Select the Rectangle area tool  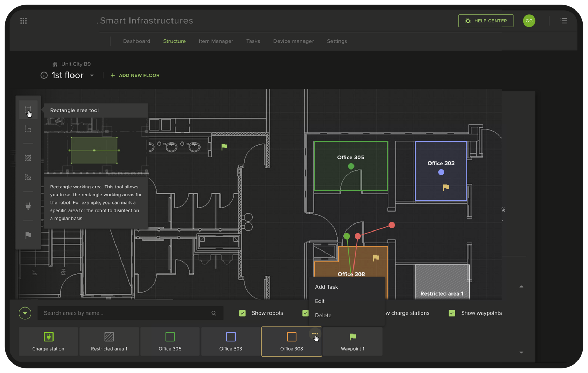(x=28, y=110)
